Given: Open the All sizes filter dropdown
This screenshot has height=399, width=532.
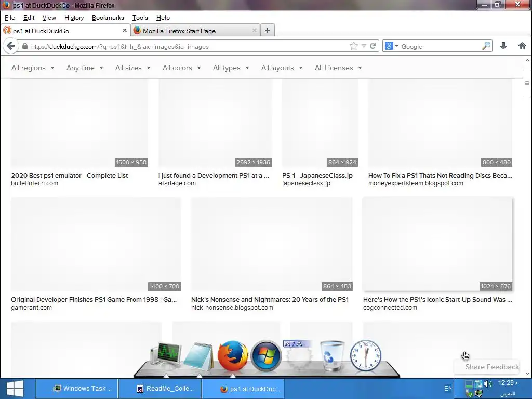Looking at the screenshot, I should [x=132, y=68].
